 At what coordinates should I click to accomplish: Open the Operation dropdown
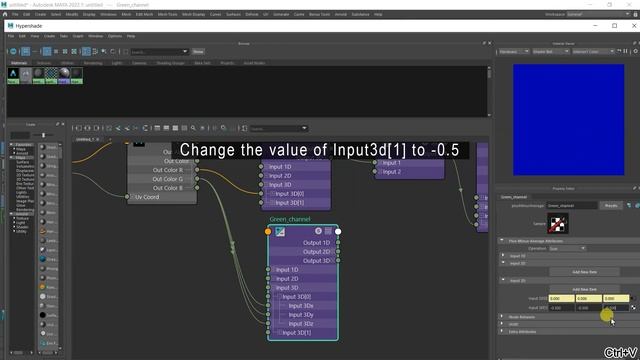pyautogui.click(x=567, y=249)
